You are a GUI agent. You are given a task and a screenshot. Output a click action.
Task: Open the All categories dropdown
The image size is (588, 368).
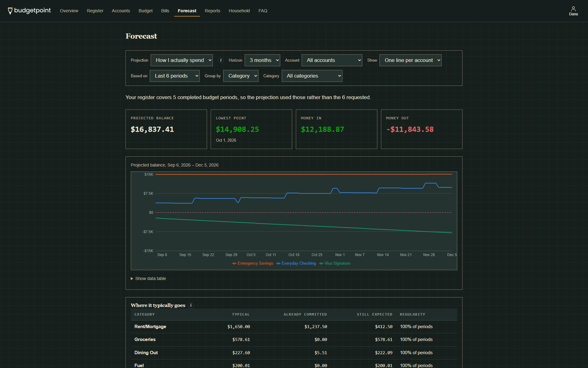[312, 76]
